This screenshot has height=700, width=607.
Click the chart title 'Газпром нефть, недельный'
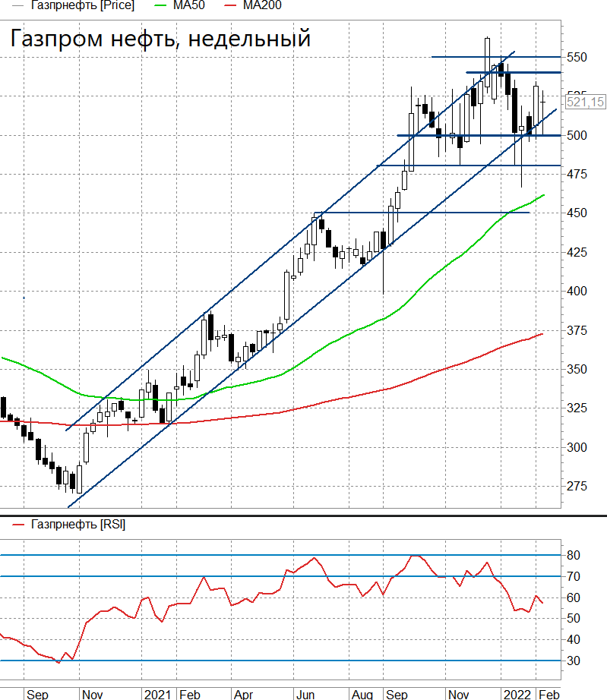click(x=160, y=39)
